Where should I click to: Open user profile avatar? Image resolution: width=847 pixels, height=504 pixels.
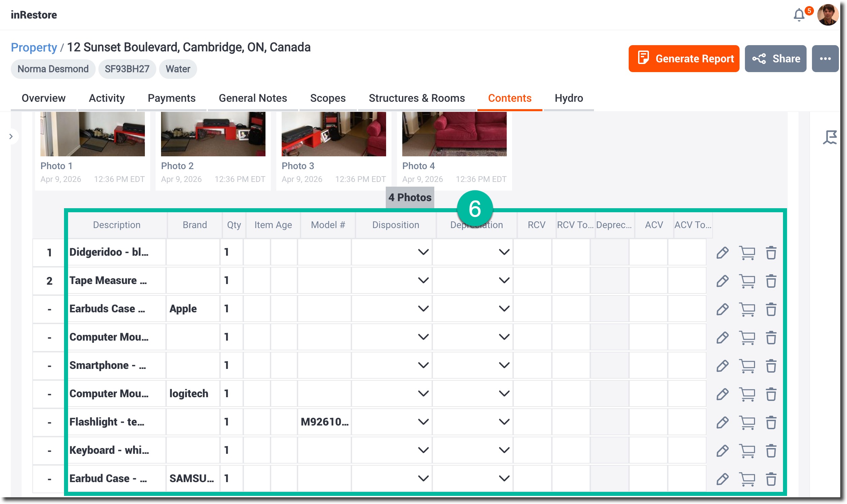(827, 15)
